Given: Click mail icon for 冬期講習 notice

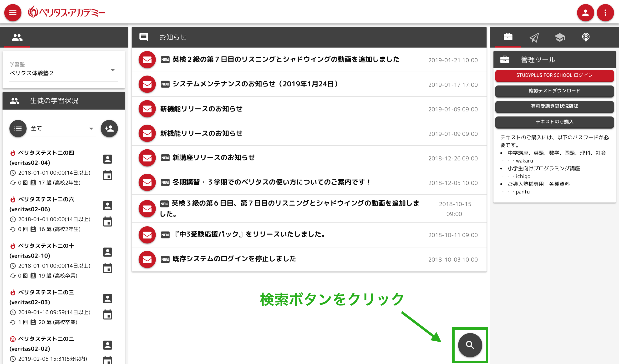Looking at the screenshot, I should 147,182.
